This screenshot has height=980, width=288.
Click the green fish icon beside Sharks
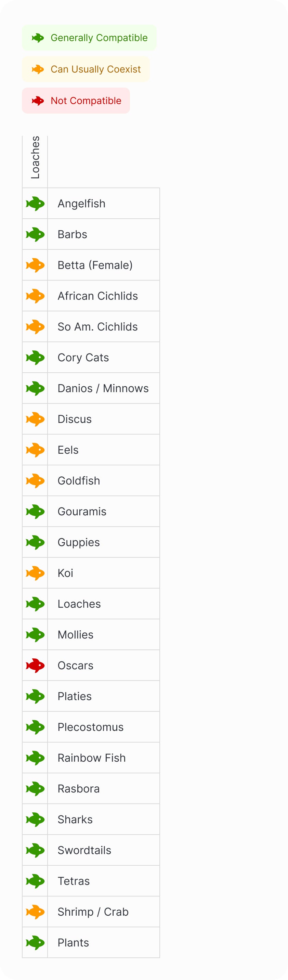[x=35, y=819]
